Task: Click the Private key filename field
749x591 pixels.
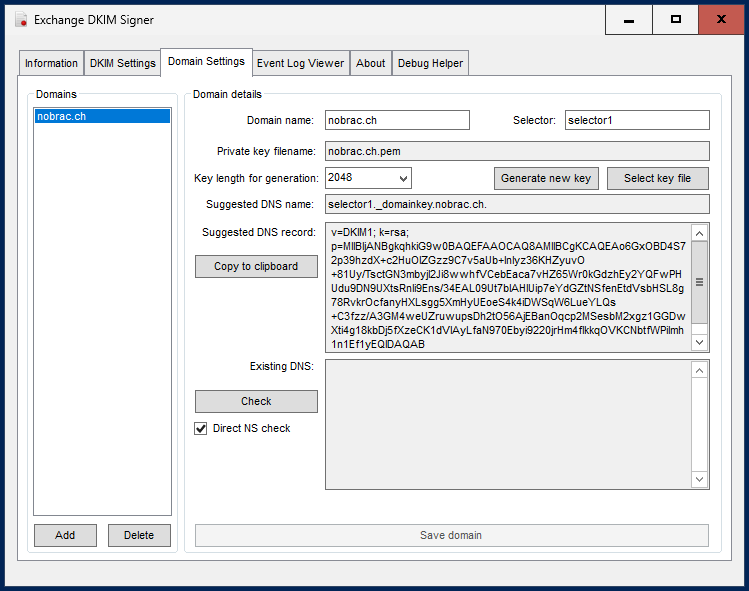Action: [x=517, y=151]
